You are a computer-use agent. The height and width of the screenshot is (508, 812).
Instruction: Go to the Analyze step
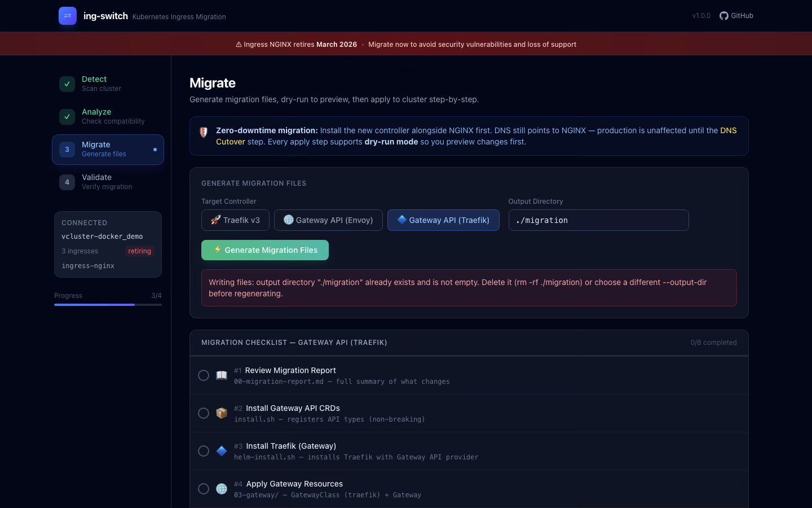tap(108, 117)
